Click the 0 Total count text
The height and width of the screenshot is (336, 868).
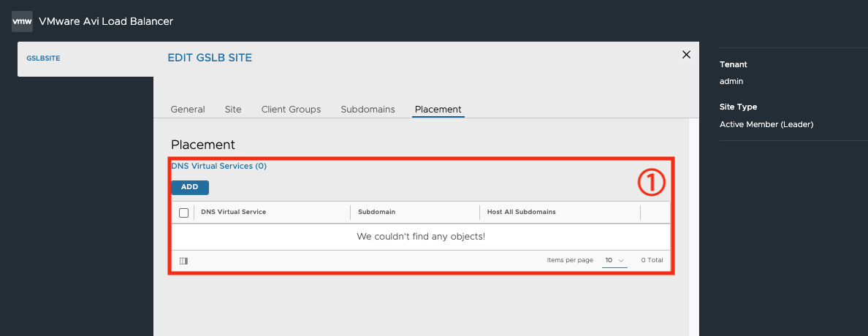tap(652, 260)
